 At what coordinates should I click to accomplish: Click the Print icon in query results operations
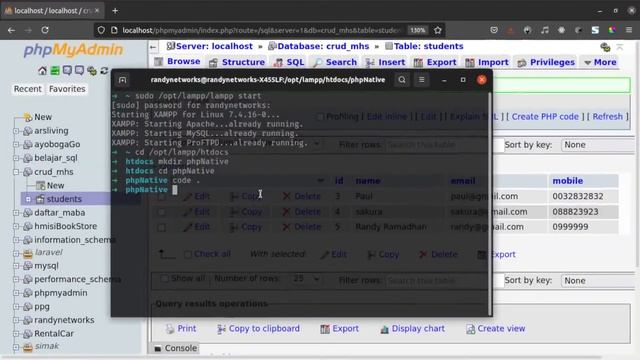170,329
